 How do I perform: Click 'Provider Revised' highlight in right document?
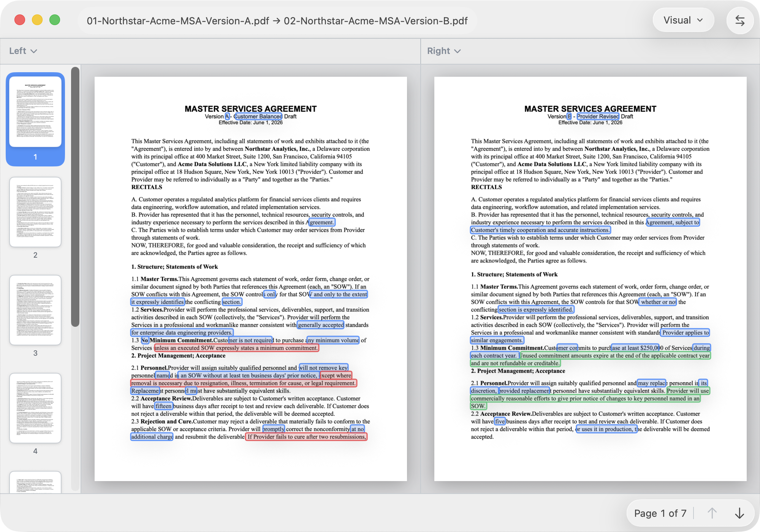(x=598, y=116)
